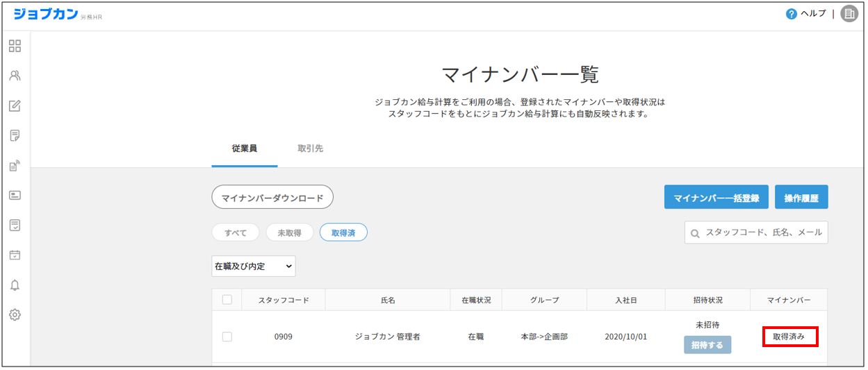
Task: Switch to the 取引先 tab
Action: pyautogui.click(x=310, y=149)
